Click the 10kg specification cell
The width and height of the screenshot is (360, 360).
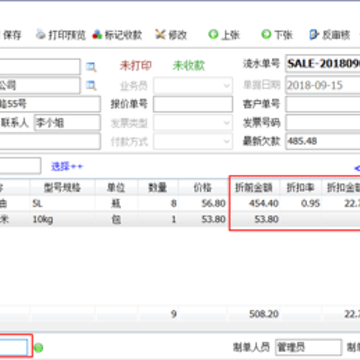[62, 219]
